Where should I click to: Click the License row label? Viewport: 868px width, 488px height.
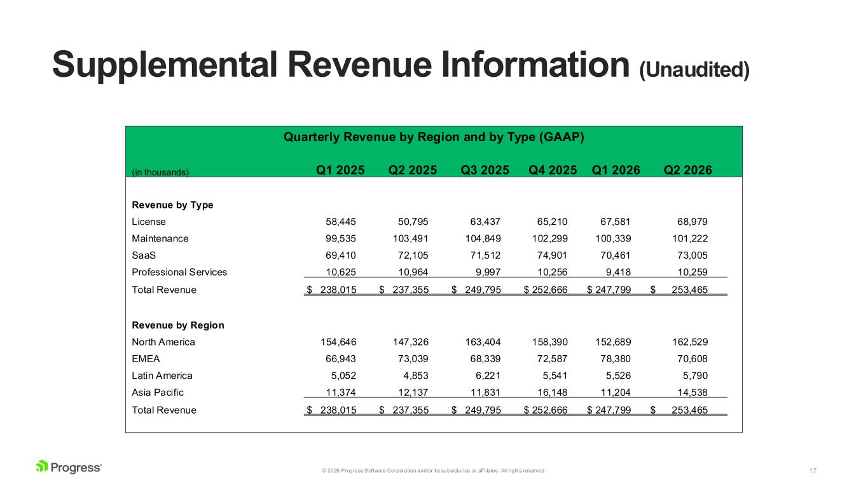149,222
